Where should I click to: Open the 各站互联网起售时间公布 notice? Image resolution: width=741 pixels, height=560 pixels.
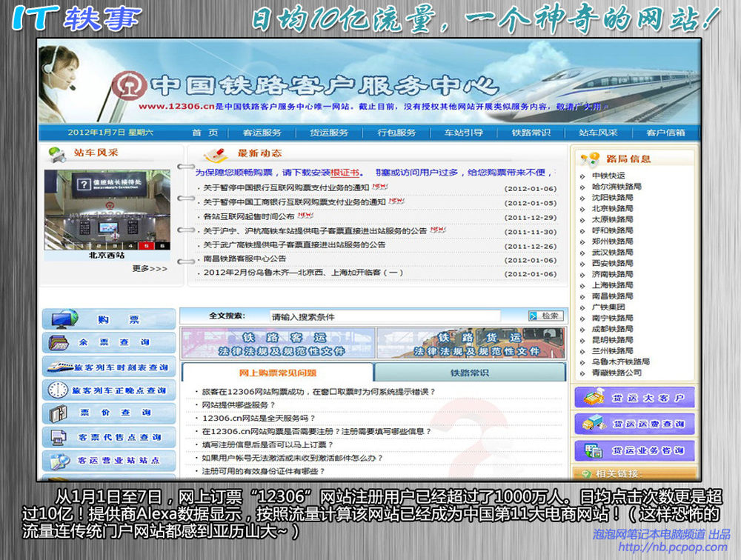point(249,216)
